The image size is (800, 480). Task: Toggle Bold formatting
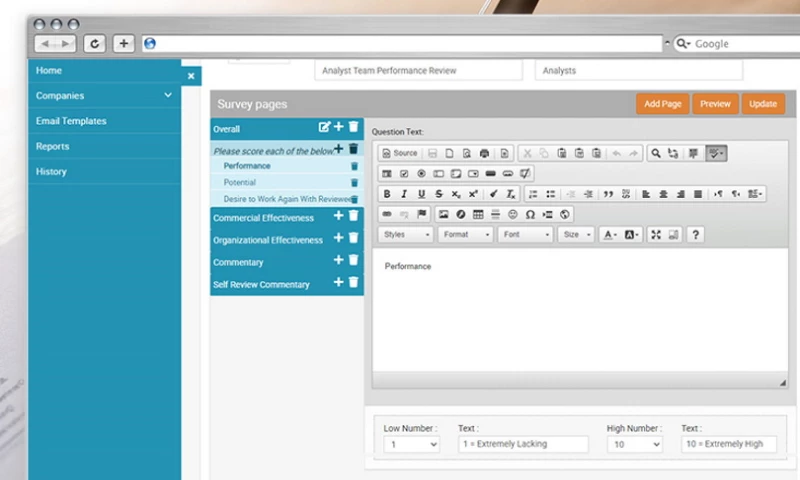[x=387, y=194]
